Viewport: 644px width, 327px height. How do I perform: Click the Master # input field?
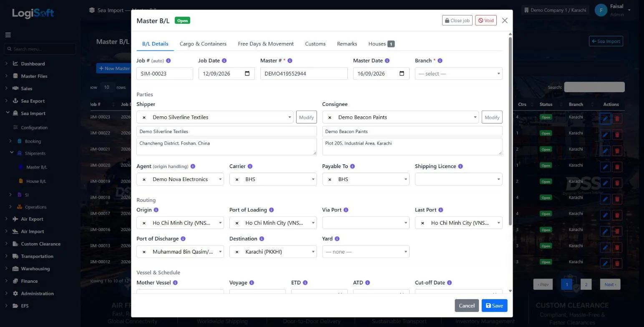pos(304,74)
